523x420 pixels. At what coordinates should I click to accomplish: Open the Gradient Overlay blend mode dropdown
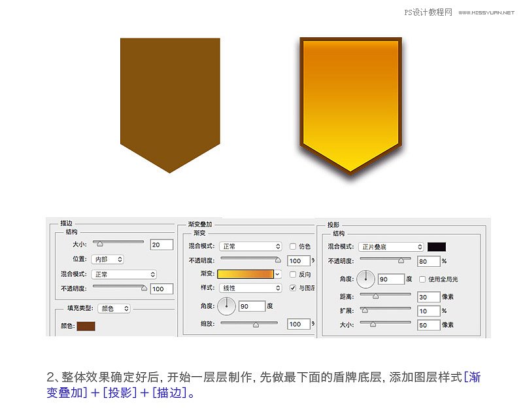250,246
